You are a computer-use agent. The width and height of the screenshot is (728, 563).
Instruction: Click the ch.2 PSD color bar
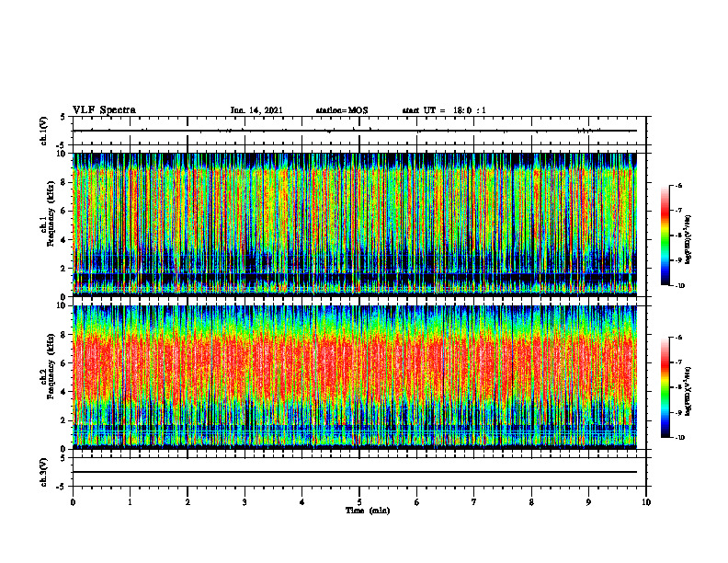coord(665,387)
